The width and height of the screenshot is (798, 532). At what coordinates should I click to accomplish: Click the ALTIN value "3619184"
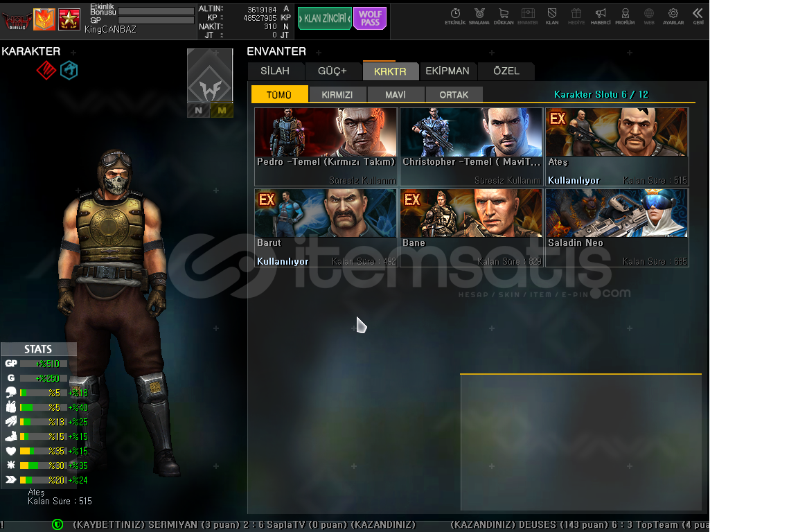point(262,10)
